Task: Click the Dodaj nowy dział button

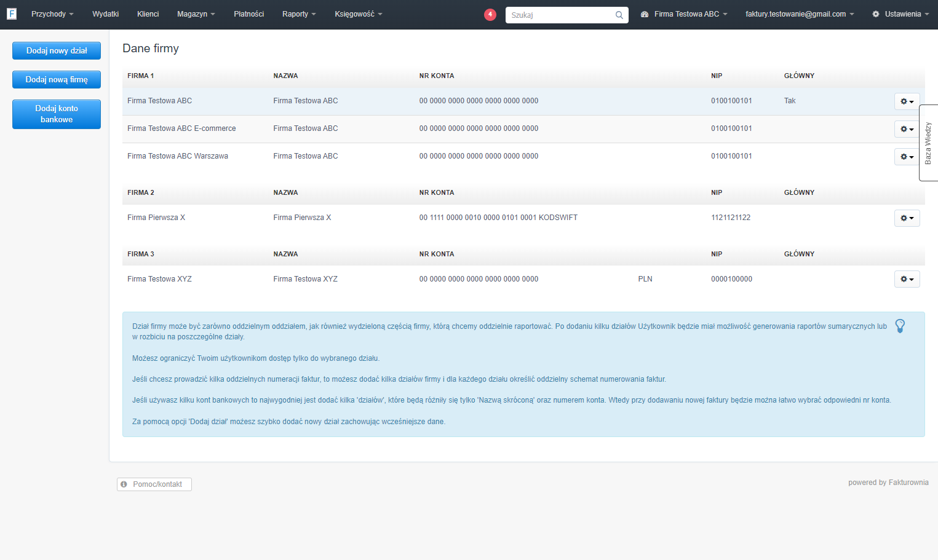Action: click(57, 51)
